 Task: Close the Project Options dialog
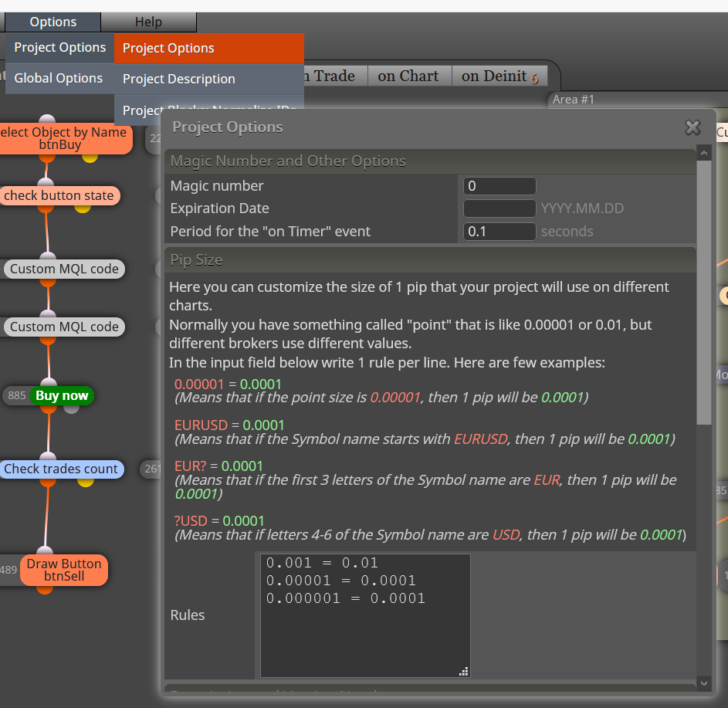pos(692,127)
